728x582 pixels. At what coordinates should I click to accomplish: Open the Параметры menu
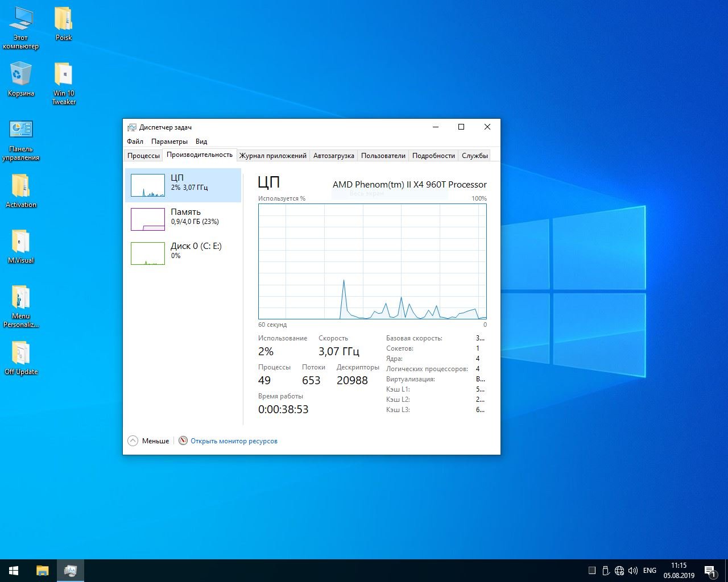pos(169,142)
